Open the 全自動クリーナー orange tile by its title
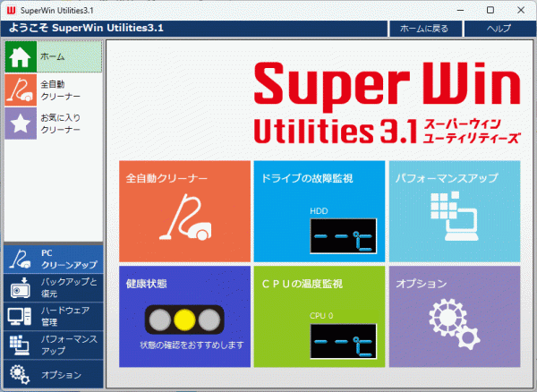 (x=166, y=178)
